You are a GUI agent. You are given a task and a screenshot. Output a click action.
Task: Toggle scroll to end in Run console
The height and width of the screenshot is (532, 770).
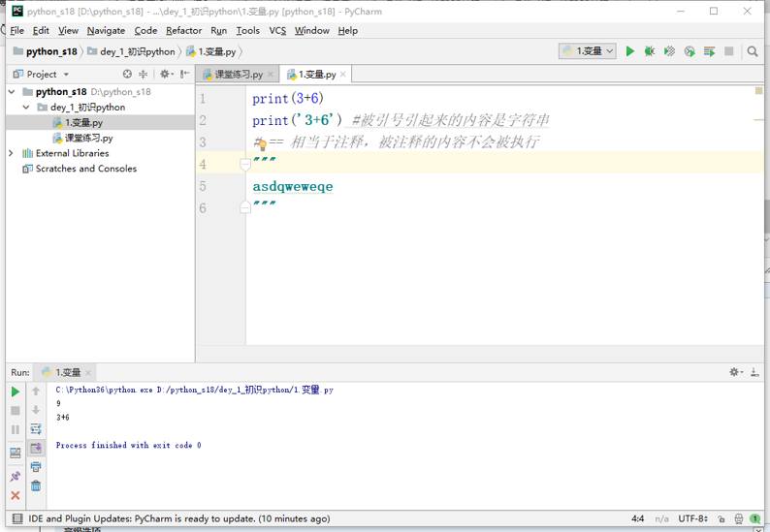click(36, 448)
